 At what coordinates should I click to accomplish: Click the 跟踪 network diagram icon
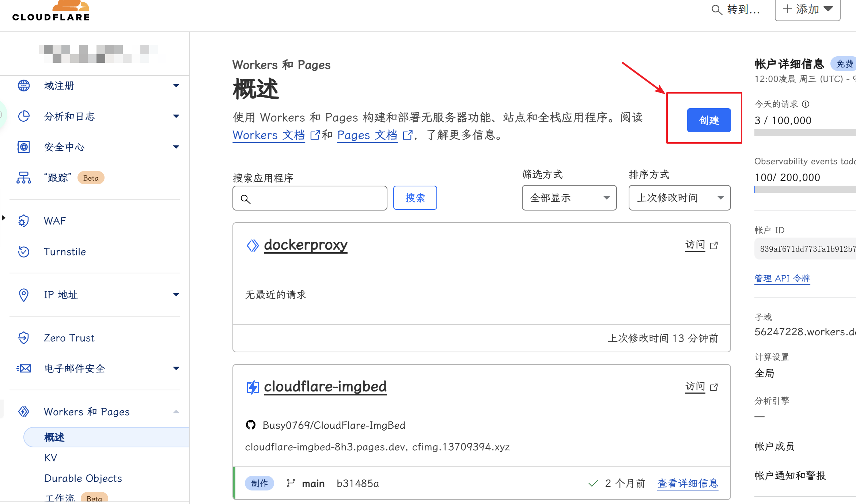[24, 178]
